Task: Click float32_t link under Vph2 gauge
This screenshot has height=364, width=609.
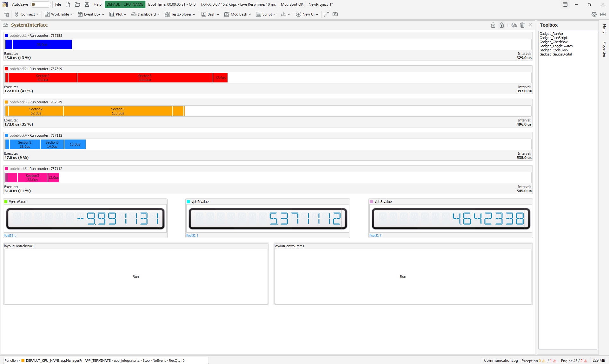Action: point(192,236)
